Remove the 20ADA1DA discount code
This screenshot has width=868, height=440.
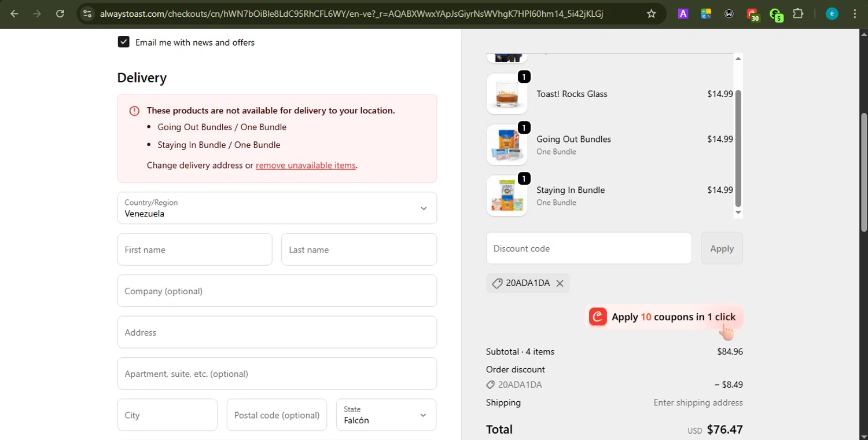pos(560,283)
